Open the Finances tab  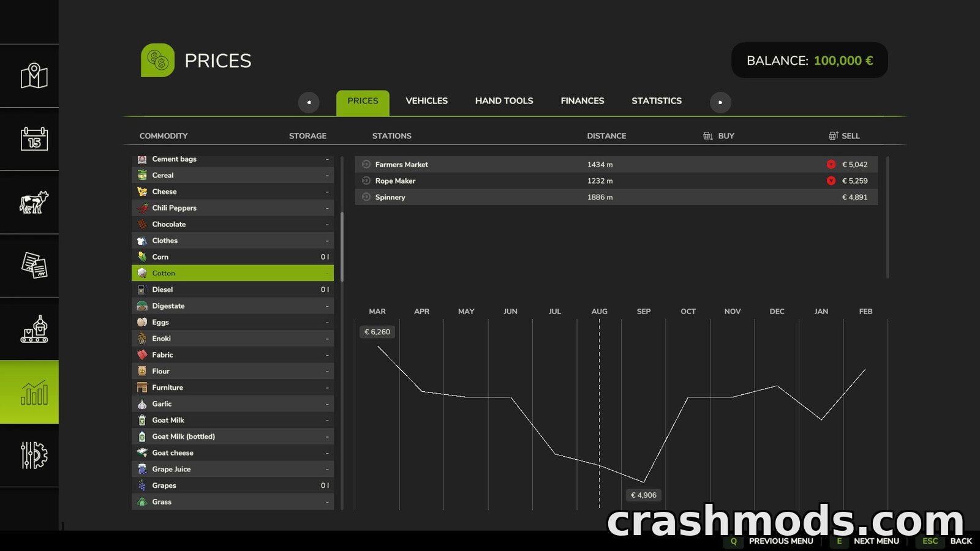pyautogui.click(x=582, y=101)
